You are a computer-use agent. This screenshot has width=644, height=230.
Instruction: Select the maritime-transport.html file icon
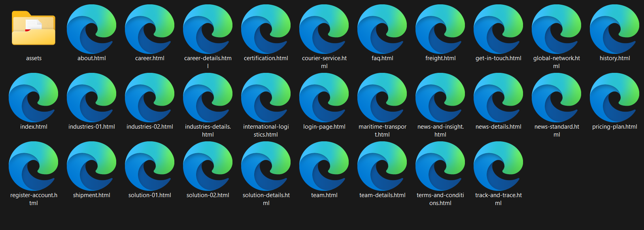click(x=382, y=97)
